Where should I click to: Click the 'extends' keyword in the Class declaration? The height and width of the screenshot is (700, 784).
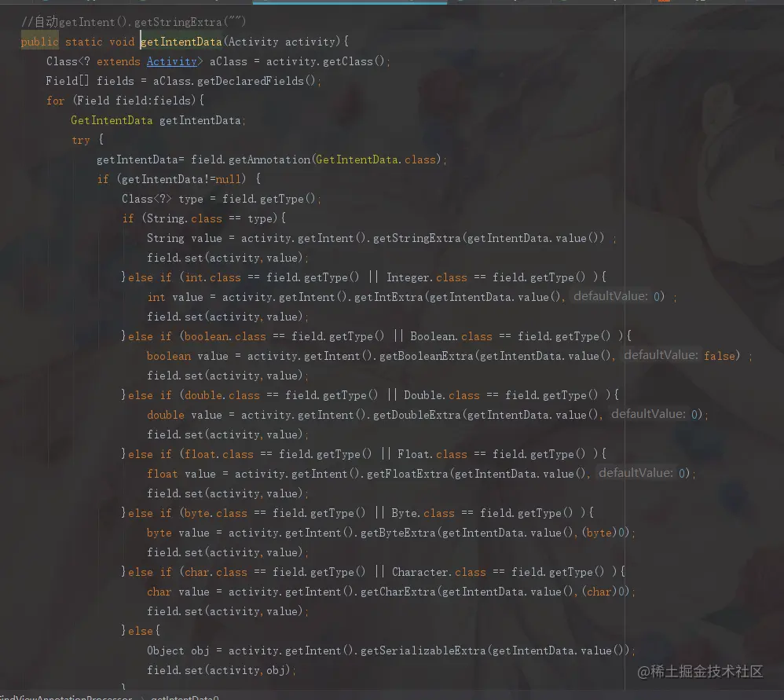[118, 61]
